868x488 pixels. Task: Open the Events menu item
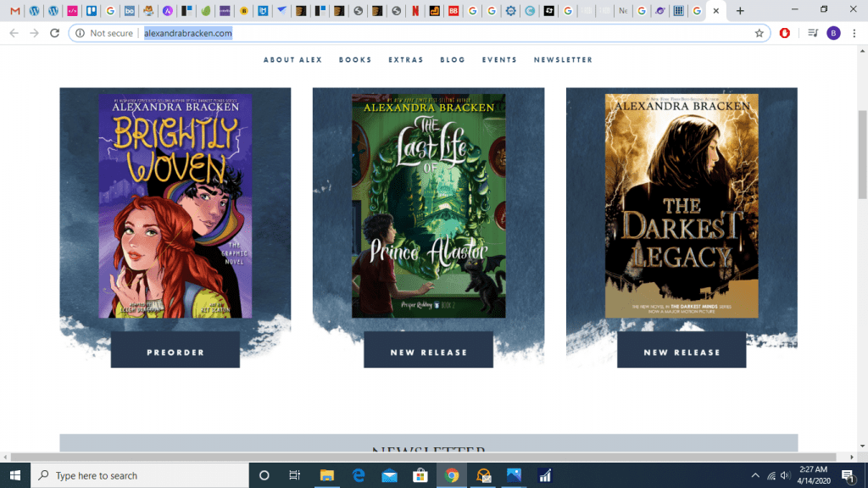(499, 60)
